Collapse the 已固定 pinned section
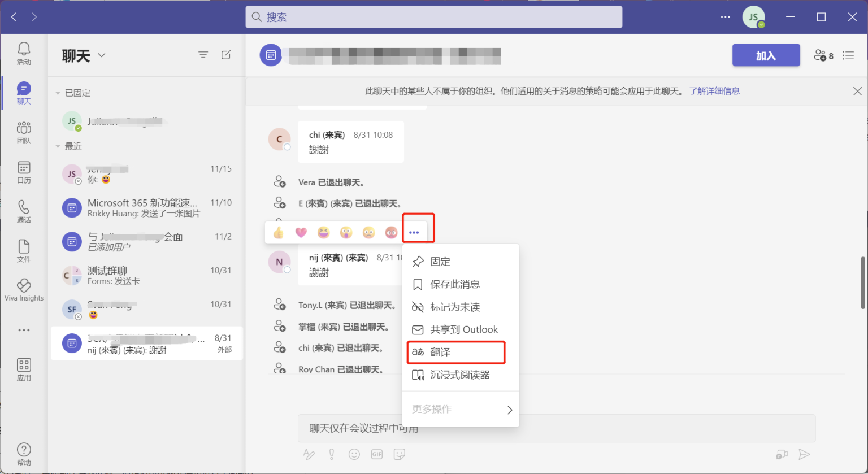 (58, 93)
